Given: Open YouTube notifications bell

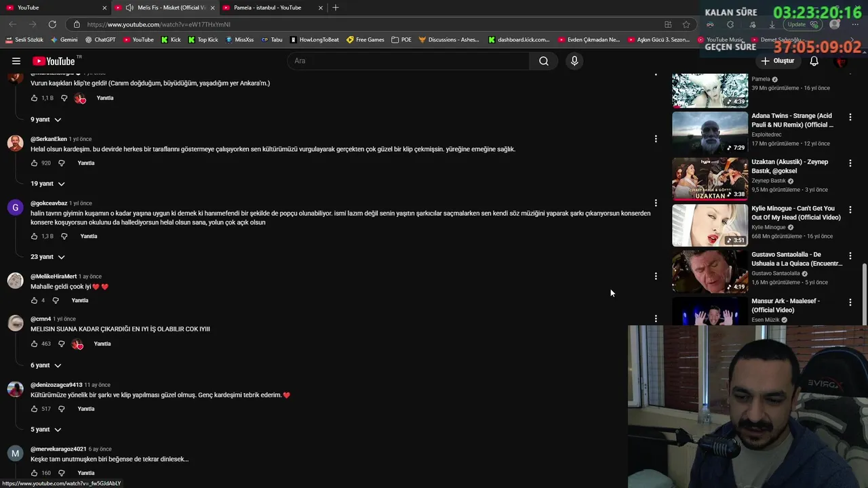Looking at the screenshot, I should click(x=814, y=61).
